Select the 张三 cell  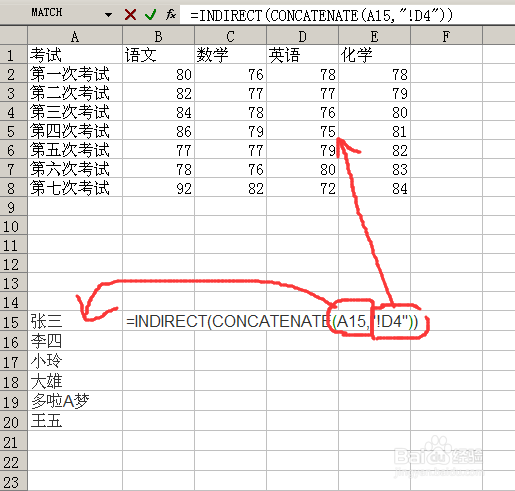[x=75, y=321]
